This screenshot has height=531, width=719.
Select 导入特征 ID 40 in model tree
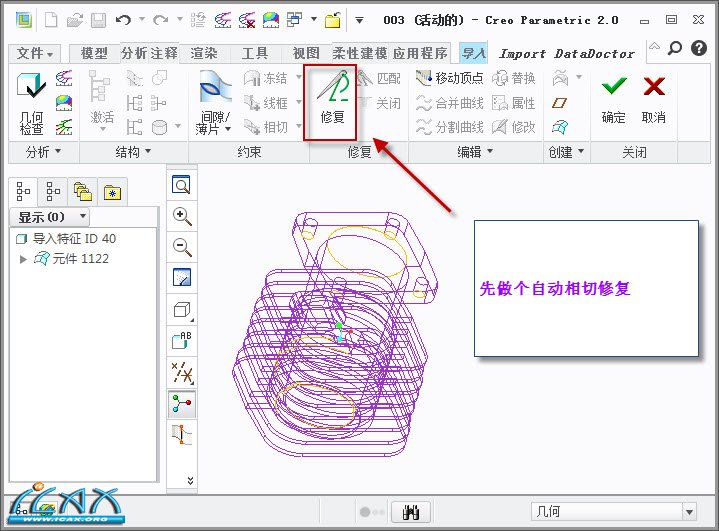coord(73,239)
